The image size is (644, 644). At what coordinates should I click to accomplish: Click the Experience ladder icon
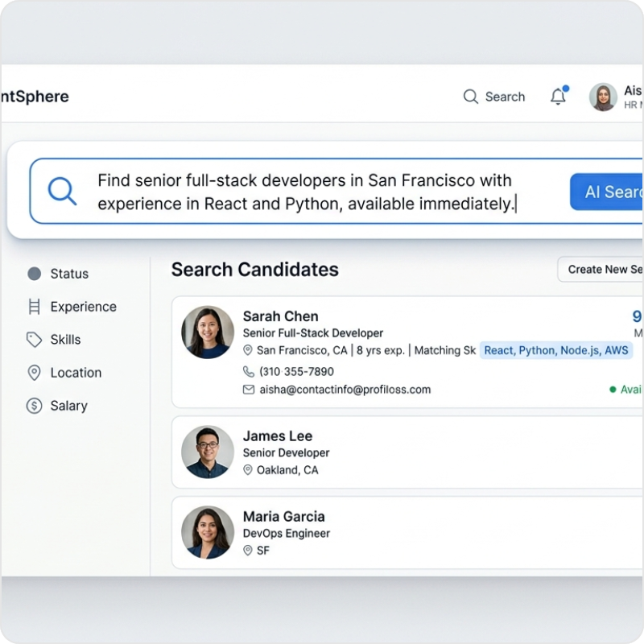pos(34,307)
